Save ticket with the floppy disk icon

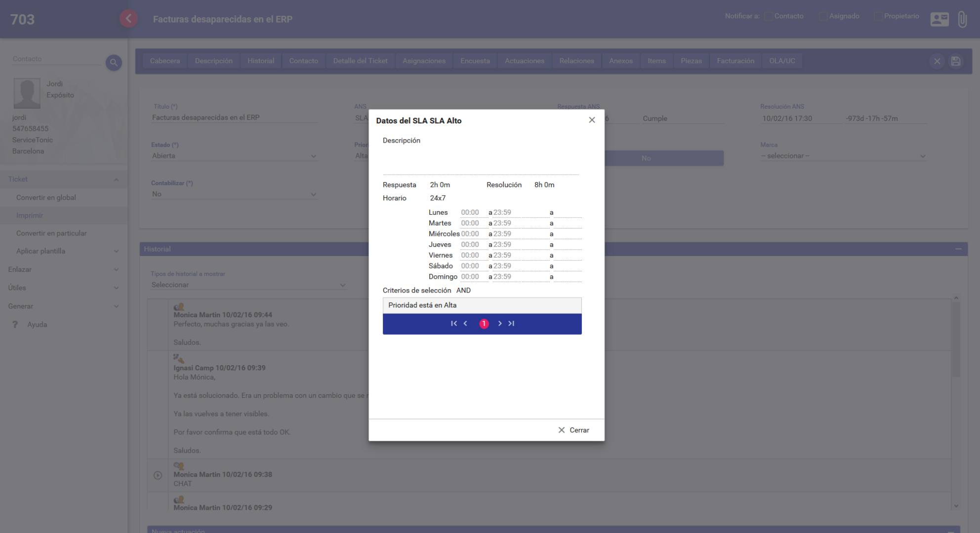(x=956, y=61)
